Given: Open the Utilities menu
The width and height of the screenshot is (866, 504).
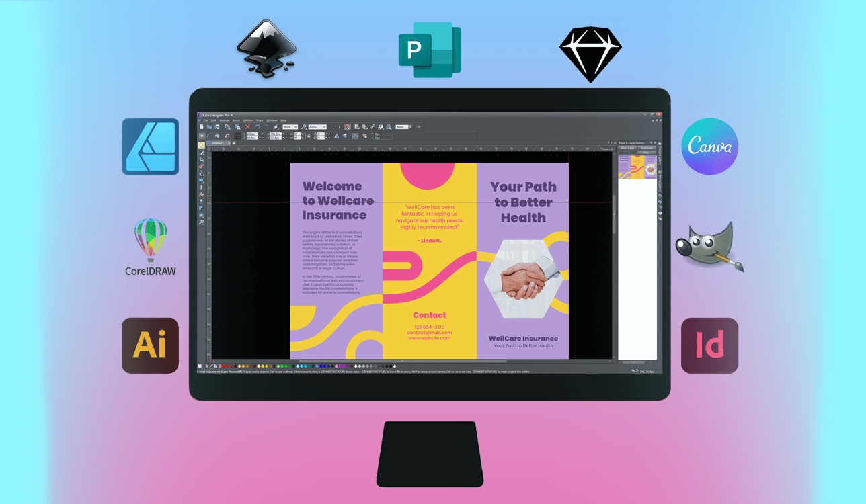Looking at the screenshot, I should point(248,120).
